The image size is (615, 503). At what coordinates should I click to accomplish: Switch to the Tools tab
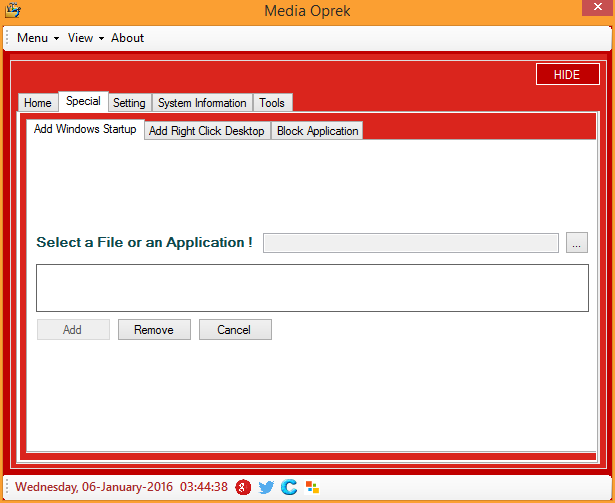pyautogui.click(x=272, y=103)
